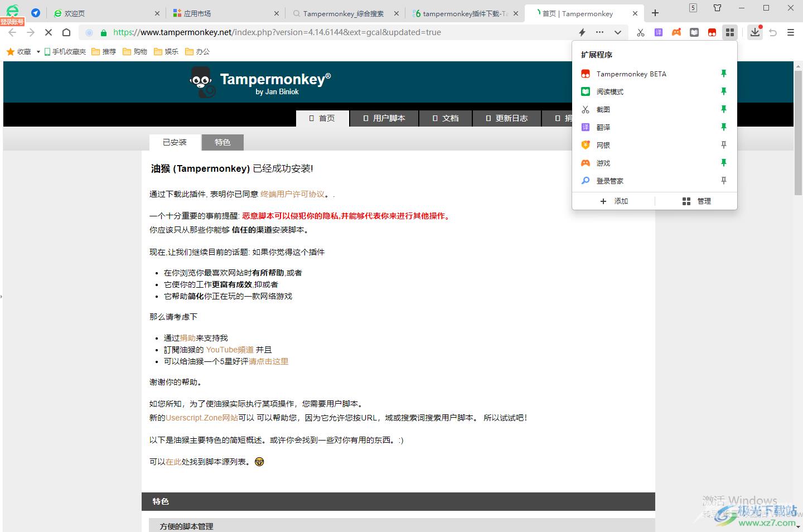Open the 终端用户许可协议 link
The height and width of the screenshot is (532, 803).
(292, 194)
